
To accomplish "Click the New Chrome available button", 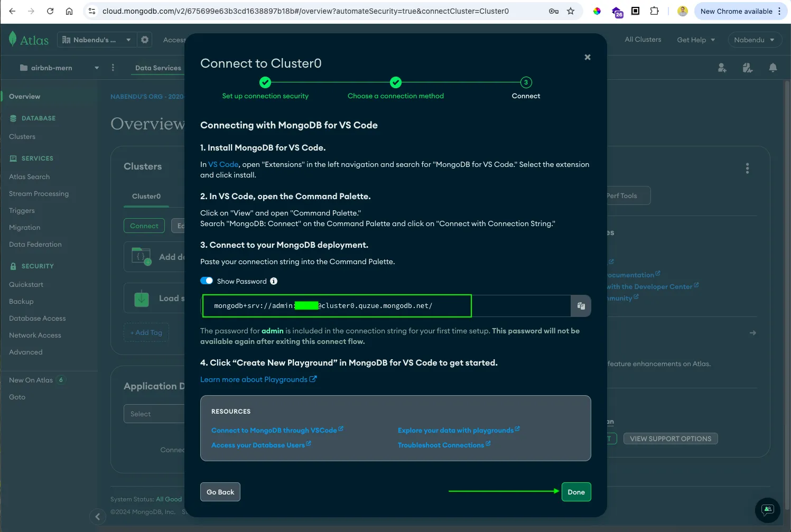I will (x=736, y=11).
